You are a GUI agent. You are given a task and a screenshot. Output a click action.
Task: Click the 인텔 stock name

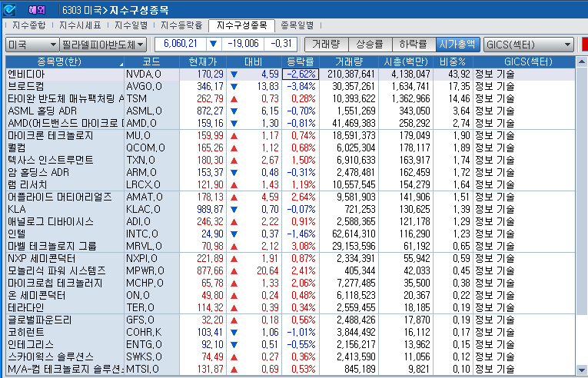click(x=18, y=233)
